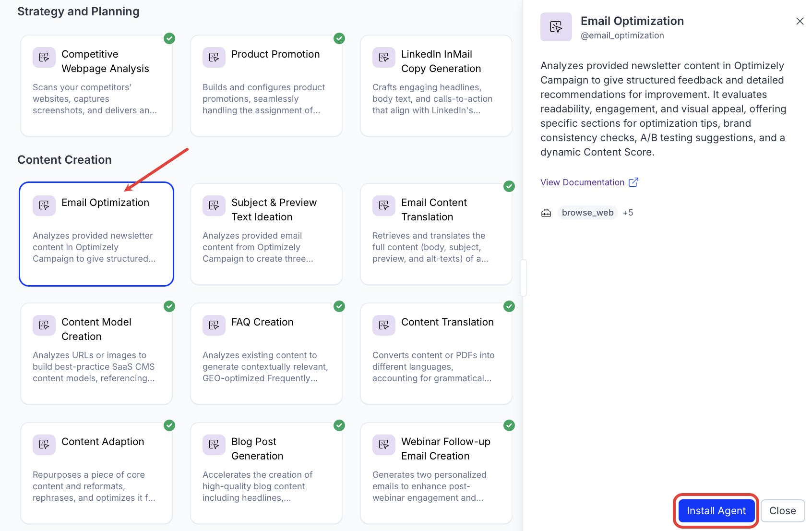
Task: Click the FAQ Creation agent icon
Action: [214, 325]
